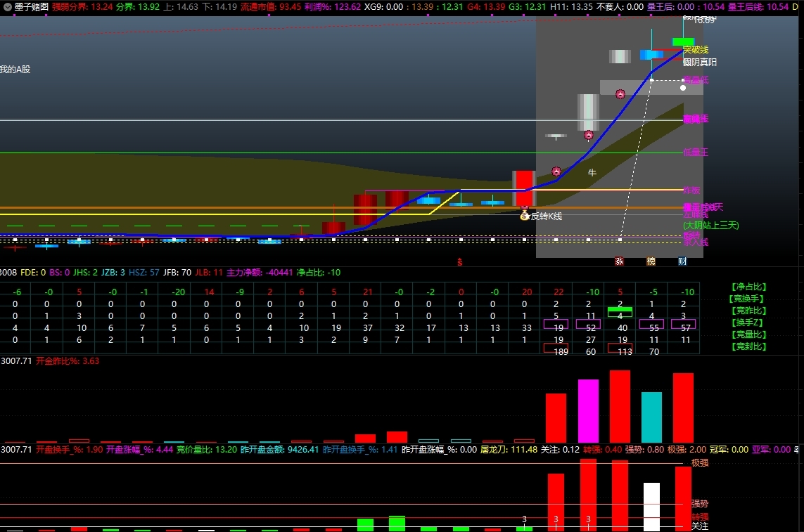Click the 强势 threshold label
Image resolution: width=804 pixels, height=532 pixels.
click(700, 504)
